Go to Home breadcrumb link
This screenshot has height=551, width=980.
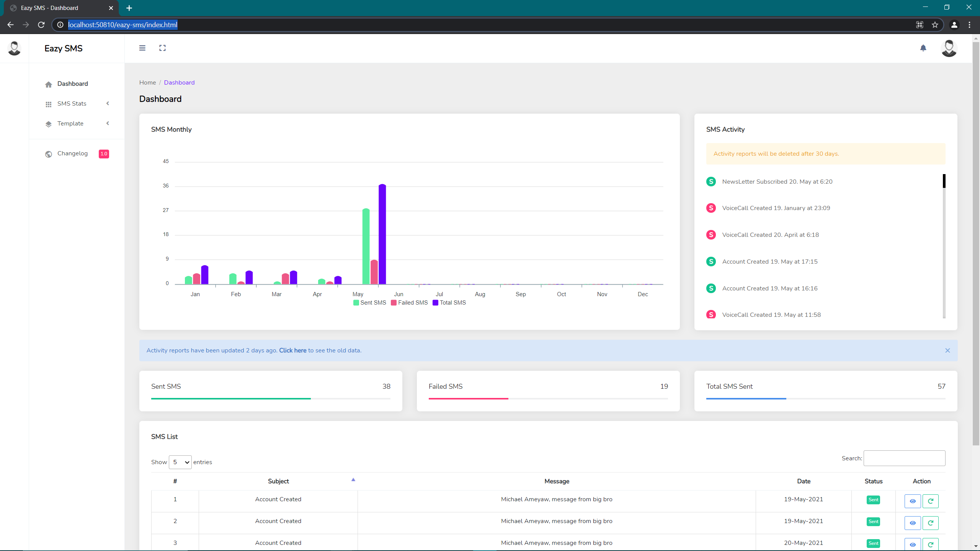click(147, 83)
